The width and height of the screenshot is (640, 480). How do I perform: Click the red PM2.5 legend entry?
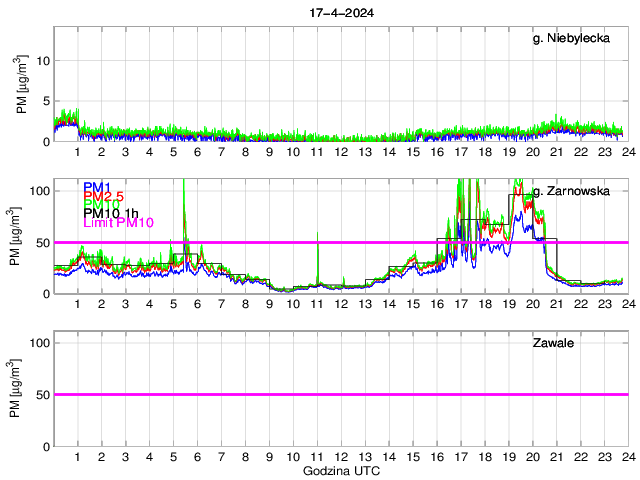102,196
